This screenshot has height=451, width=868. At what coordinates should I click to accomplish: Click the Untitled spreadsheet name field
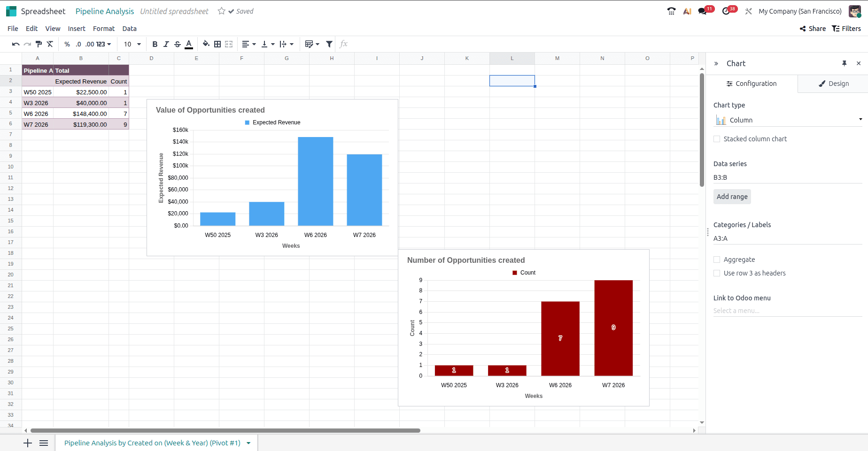tap(174, 11)
